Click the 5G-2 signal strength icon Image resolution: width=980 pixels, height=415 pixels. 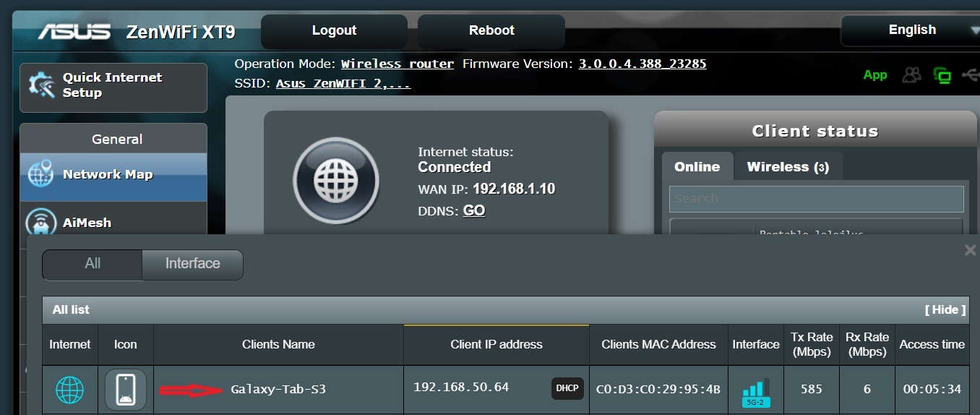coord(756,391)
